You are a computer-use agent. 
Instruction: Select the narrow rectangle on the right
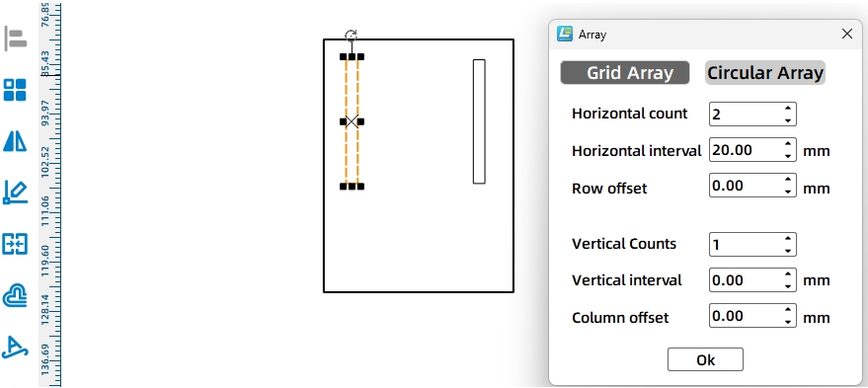click(479, 121)
